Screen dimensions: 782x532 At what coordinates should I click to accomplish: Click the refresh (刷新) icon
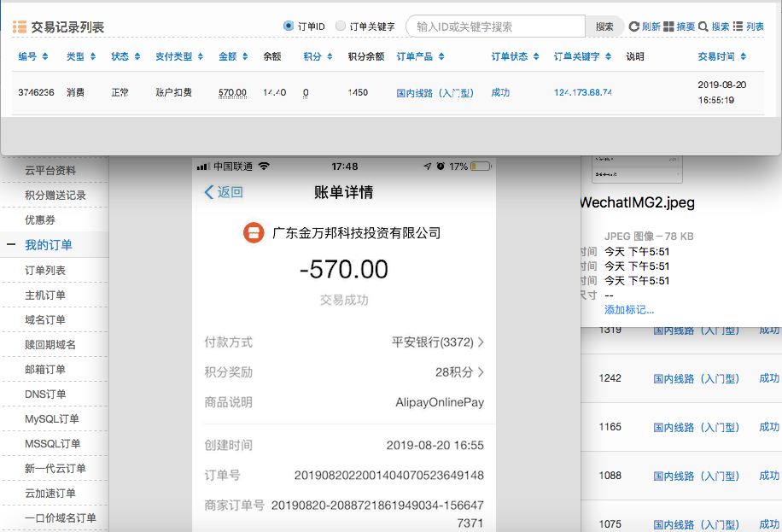tap(634, 26)
